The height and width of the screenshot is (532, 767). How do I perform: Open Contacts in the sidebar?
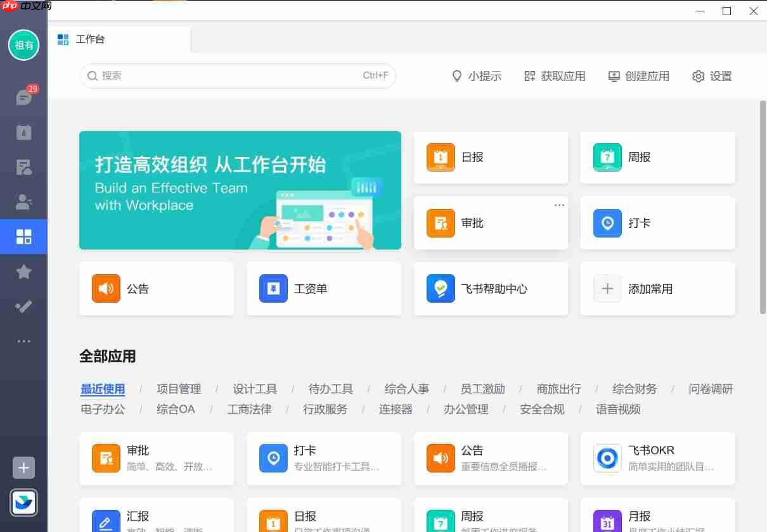(x=23, y=201)
